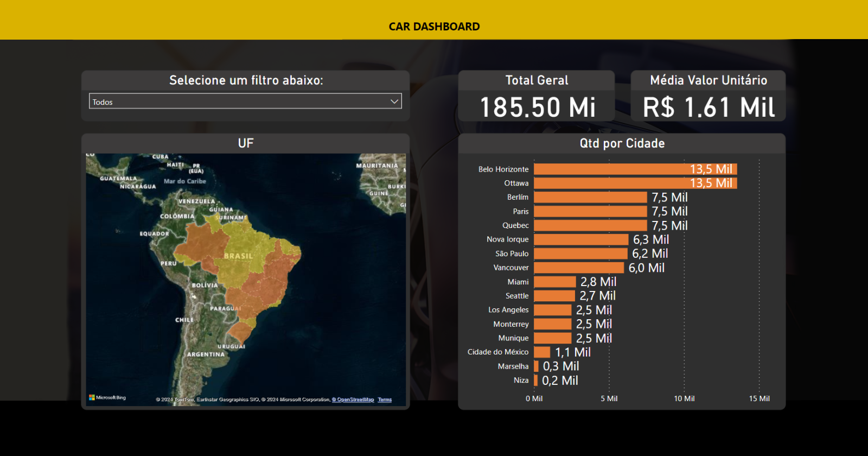Click the Monterrey bar
Image resolution: width=868 pixels, height=456 pixels.
(x=553, y=325)
